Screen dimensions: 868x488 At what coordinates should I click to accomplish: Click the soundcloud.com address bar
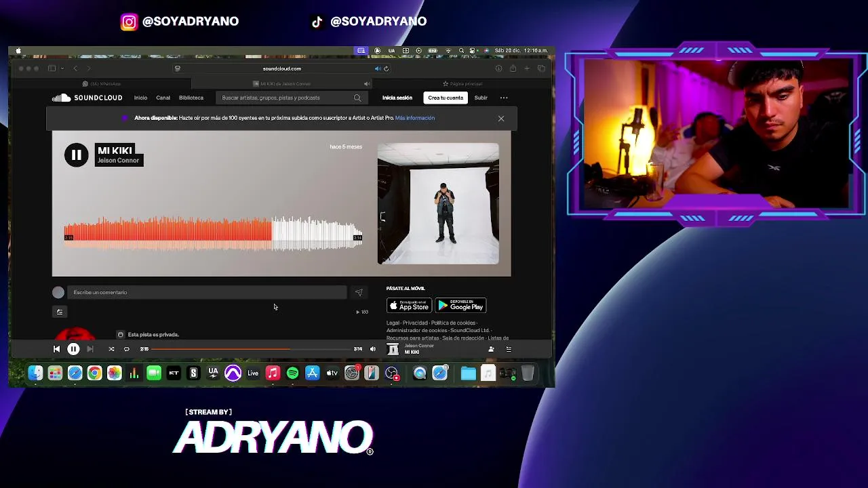click(281, 68)
